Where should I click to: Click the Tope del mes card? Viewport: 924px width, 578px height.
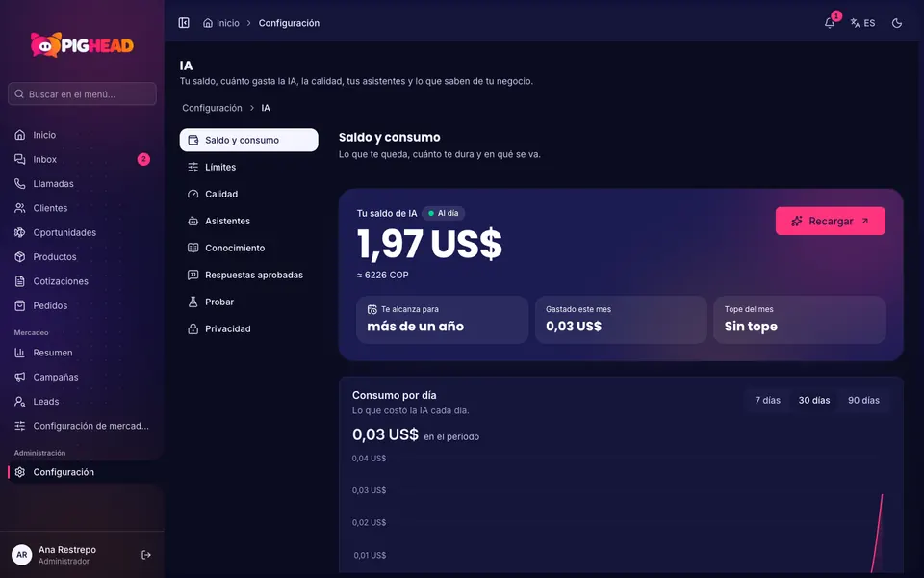click(800, 320)
